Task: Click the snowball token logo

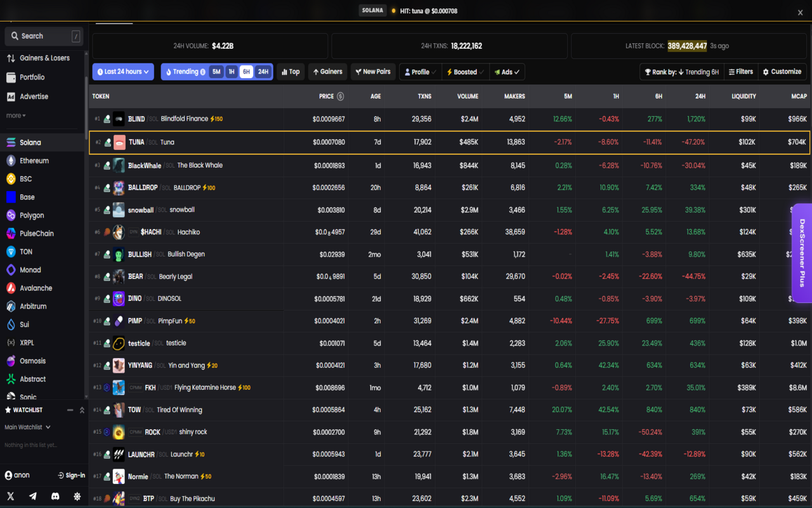Action: point(119,210)
